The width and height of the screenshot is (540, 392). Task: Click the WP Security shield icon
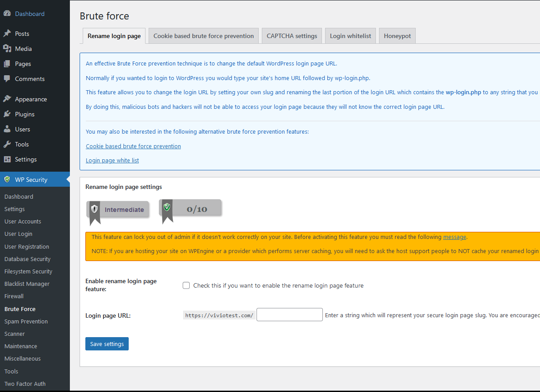[7, 180]
